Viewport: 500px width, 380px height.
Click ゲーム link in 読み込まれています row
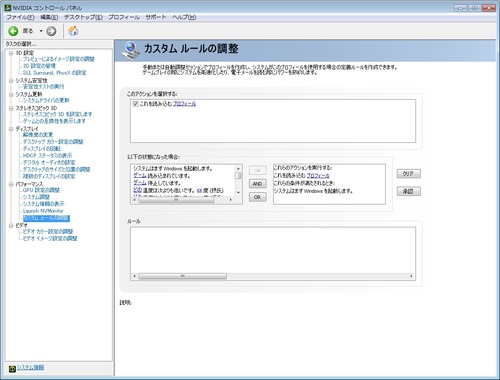pos(140,176)
